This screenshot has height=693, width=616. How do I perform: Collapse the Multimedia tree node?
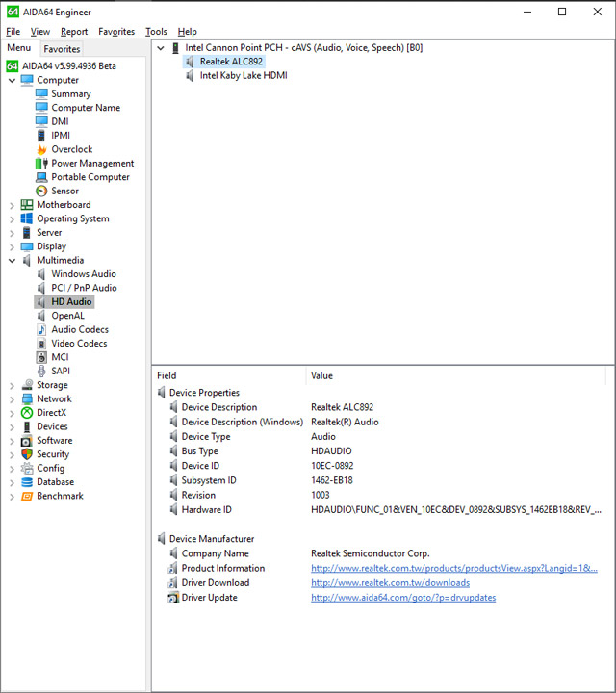click(12, 261)
